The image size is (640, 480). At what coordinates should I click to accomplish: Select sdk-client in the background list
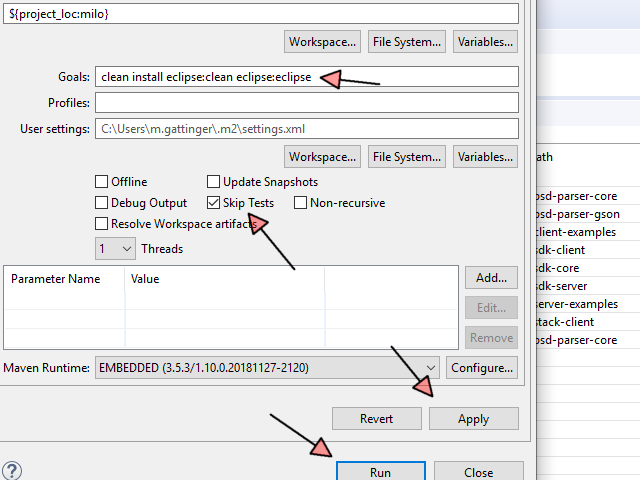[x=588, y=250]
